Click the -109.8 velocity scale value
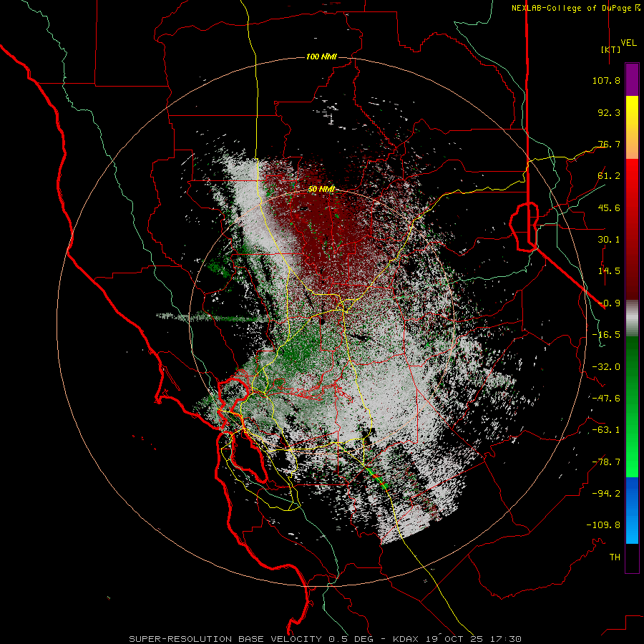 603,525
